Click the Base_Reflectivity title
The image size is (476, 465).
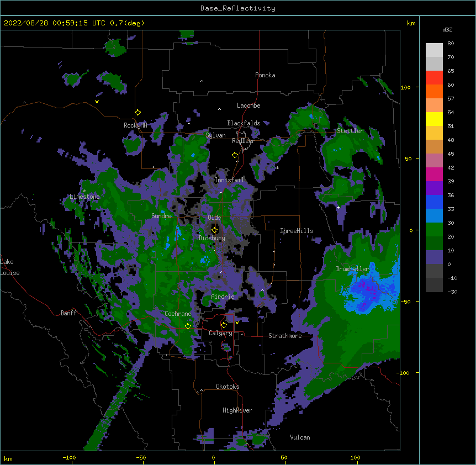238,8
